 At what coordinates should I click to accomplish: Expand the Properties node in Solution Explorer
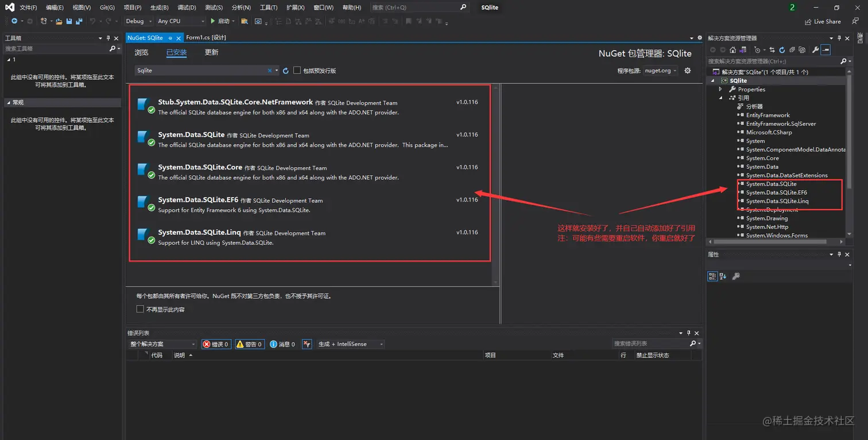point(720,89)
